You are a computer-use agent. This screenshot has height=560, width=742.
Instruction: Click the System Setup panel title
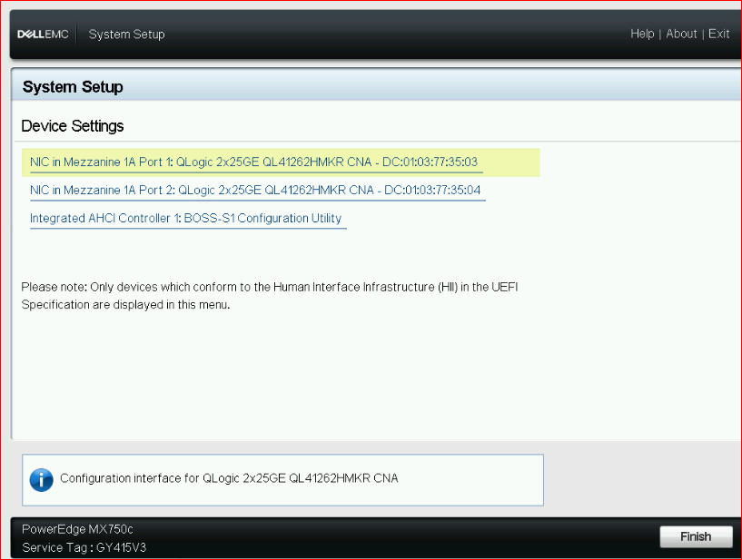point(73,87)
